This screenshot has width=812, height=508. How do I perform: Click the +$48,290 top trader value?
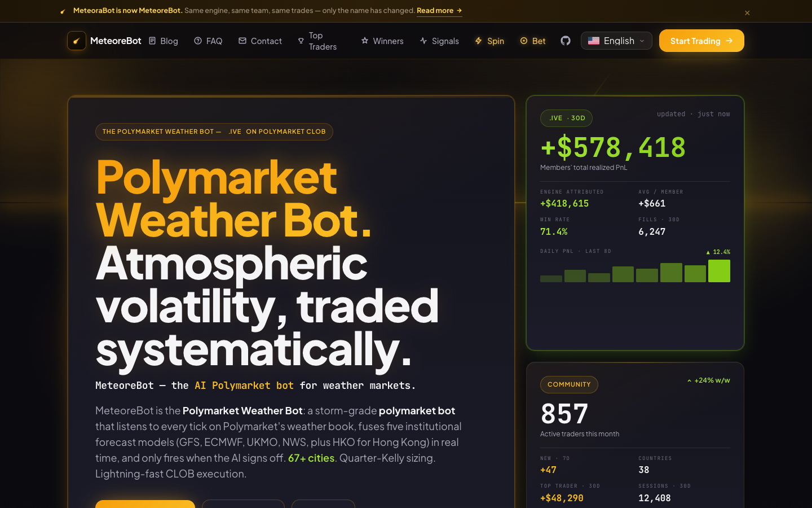(x=562, y=498)
